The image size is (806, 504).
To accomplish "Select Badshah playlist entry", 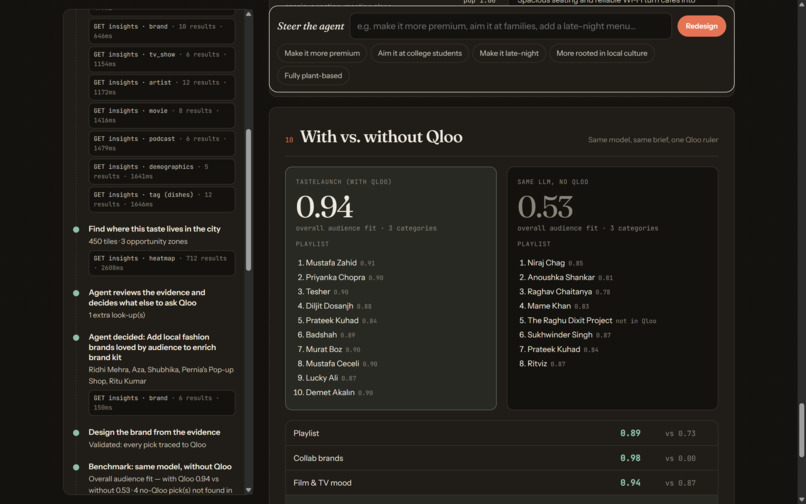I will [x=321, y=335].
